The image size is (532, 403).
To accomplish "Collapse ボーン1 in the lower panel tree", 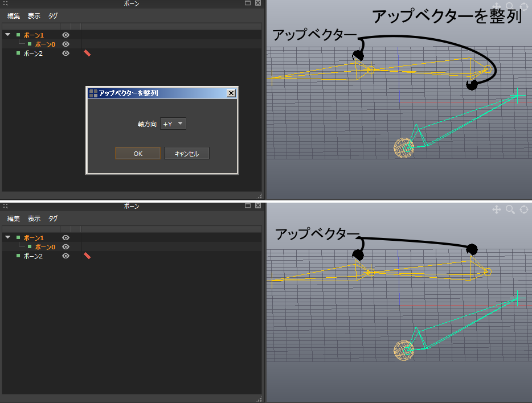I will pos(8,237).
